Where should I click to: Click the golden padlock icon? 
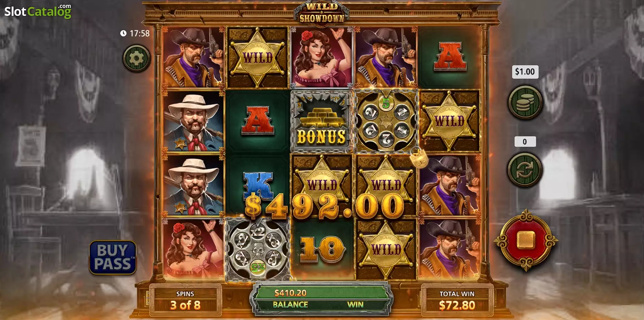pyautogui.click(x=419, y=158)
